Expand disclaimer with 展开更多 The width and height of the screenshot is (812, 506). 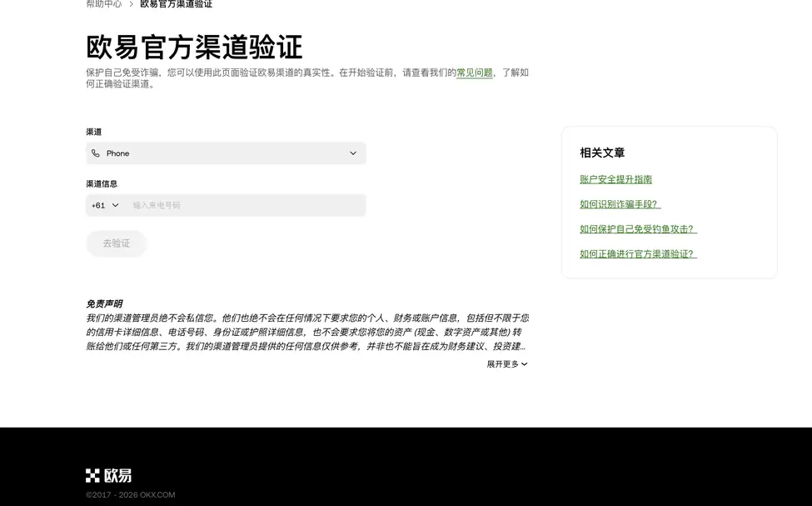click(507, 364)
